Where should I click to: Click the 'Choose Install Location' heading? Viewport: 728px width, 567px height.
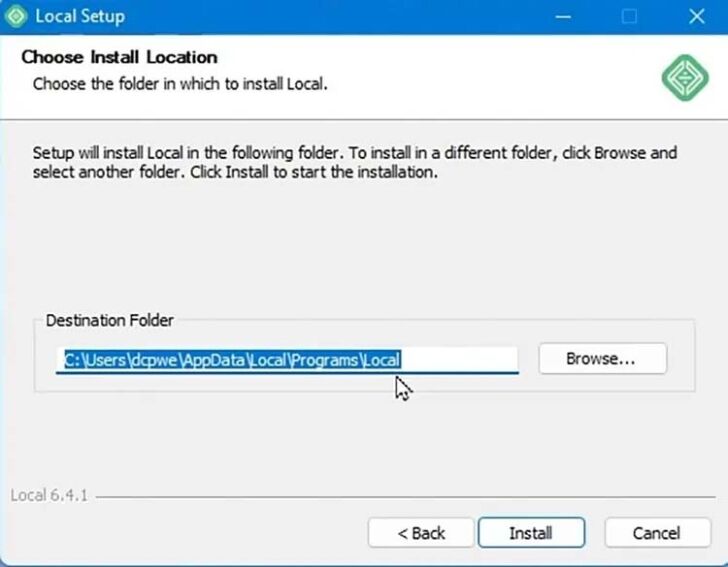tap(119, 57)
